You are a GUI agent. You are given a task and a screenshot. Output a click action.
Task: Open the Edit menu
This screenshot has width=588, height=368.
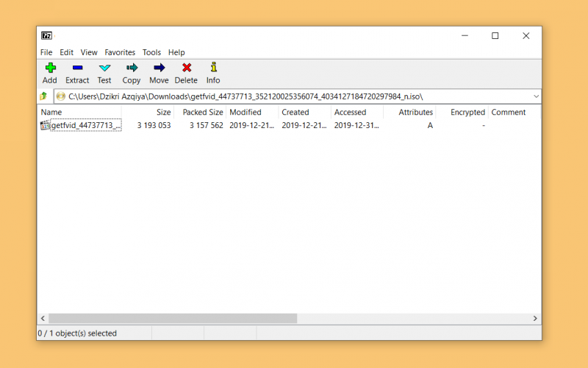[66, 52]
